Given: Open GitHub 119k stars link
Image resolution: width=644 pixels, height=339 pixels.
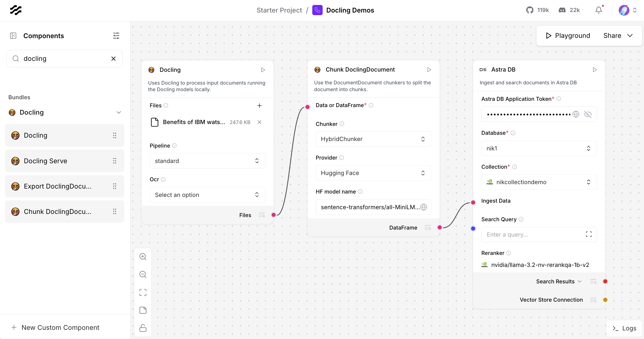Looking at the screenshot, I should click(537, 10).
